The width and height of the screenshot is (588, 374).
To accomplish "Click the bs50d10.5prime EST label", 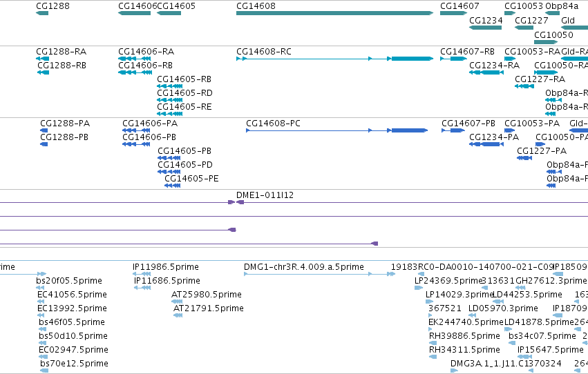I will [x=73, y=336].
